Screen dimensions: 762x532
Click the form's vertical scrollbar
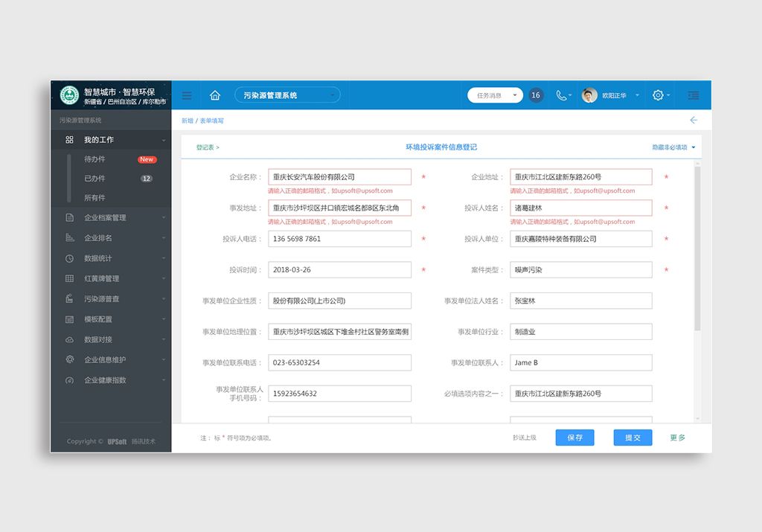697,249
